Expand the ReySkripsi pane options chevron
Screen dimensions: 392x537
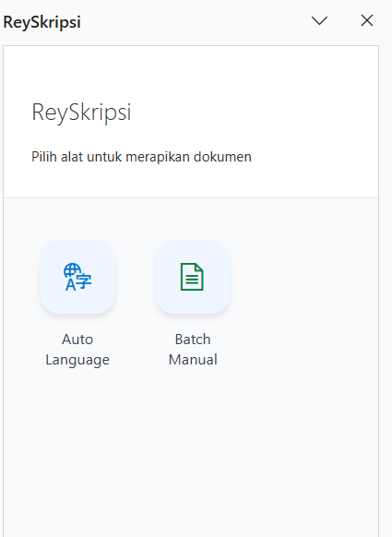coord(319,21)
